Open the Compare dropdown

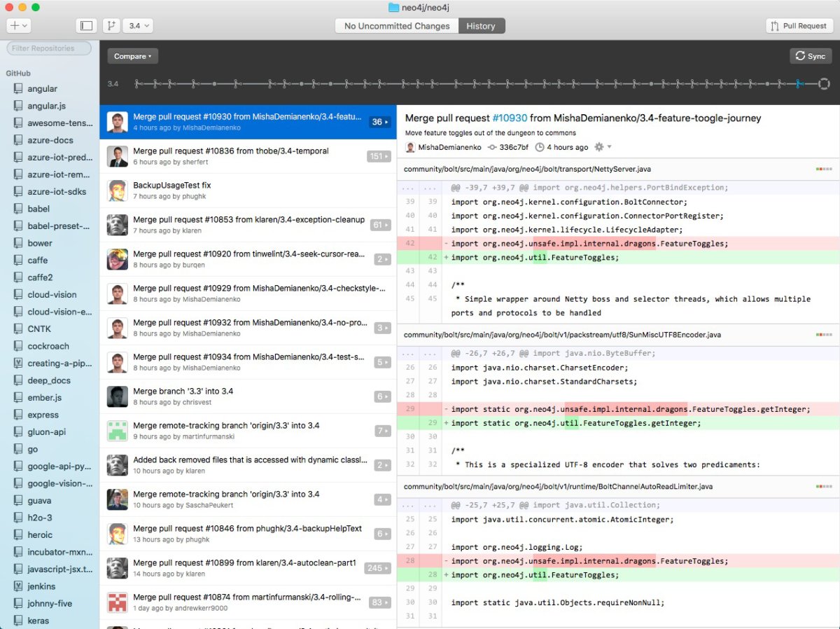point(132,56)
